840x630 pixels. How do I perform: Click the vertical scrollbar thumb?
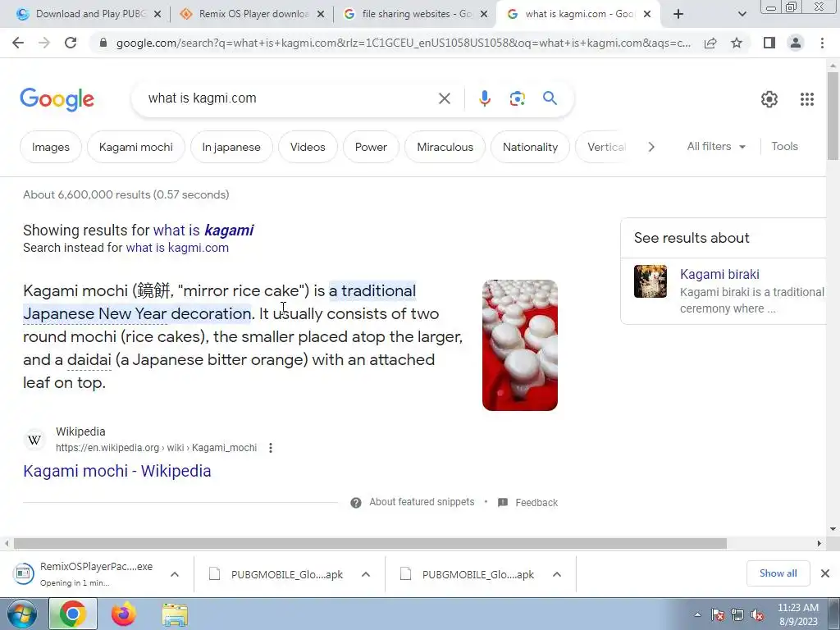tap(833, 115)
